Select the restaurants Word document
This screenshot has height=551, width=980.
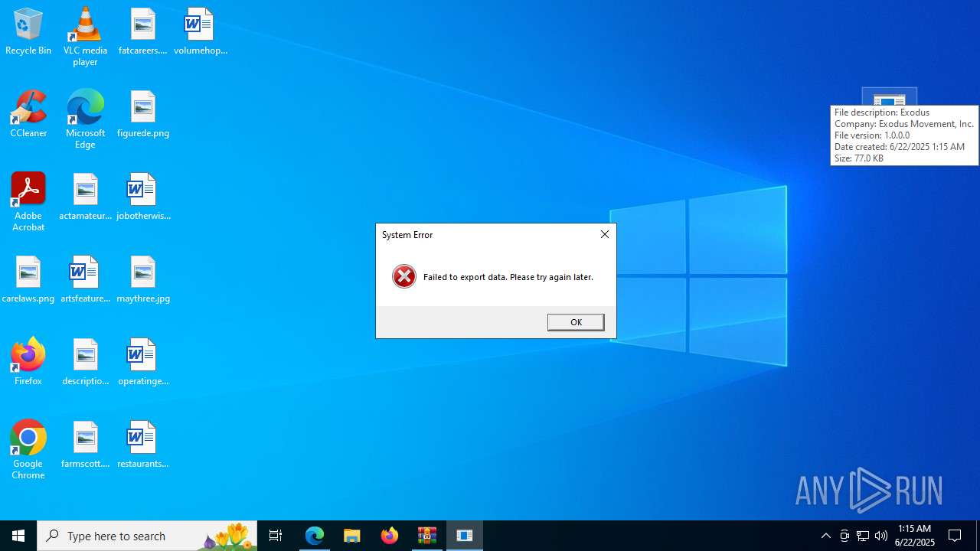143,445
